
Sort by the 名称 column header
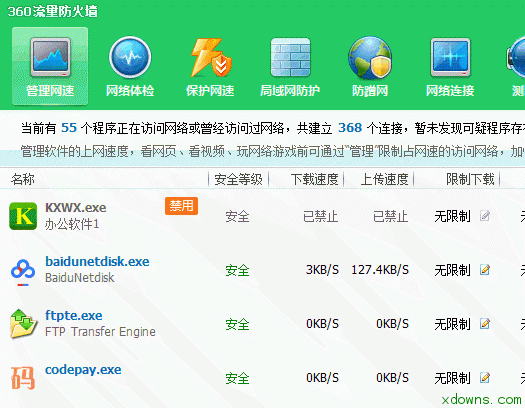(23, 179)
